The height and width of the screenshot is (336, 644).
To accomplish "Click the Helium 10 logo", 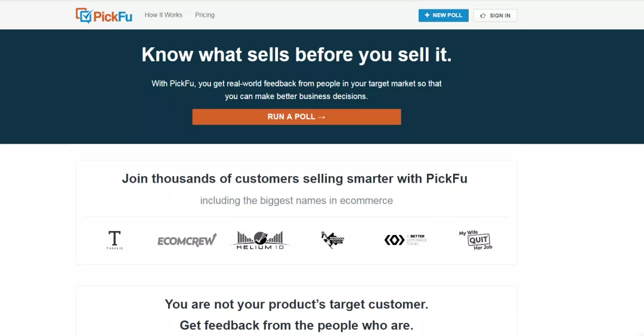I will tap(260, 240).
